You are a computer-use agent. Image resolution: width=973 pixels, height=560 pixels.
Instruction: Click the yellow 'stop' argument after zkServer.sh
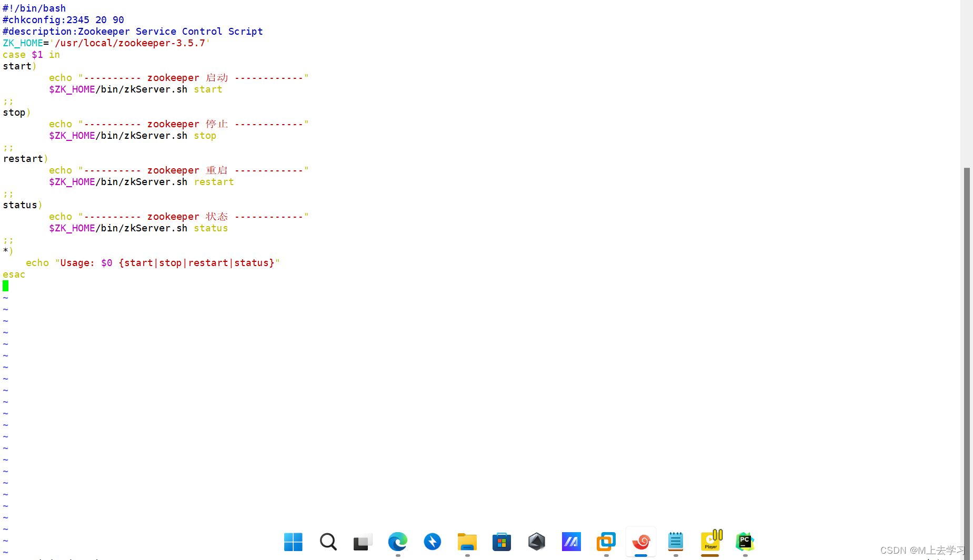(x=205, y=136)
